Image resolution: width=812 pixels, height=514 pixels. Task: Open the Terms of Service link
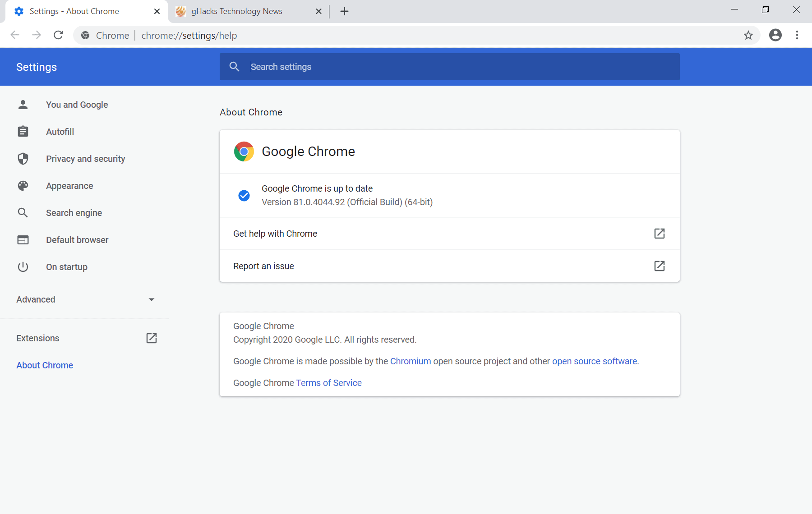pyautogui.click(x=329, y=383)
